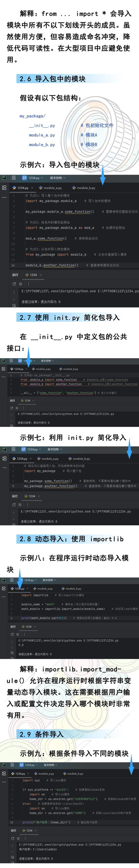Click 'if sys.platform == "win32":' code line
139x868 pixels.
pos(45,789)
